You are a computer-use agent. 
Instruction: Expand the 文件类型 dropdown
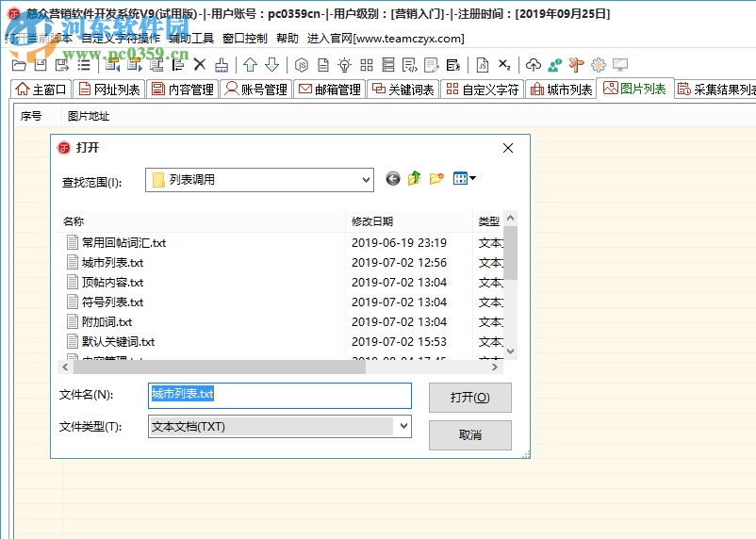[x=403, y=426]
